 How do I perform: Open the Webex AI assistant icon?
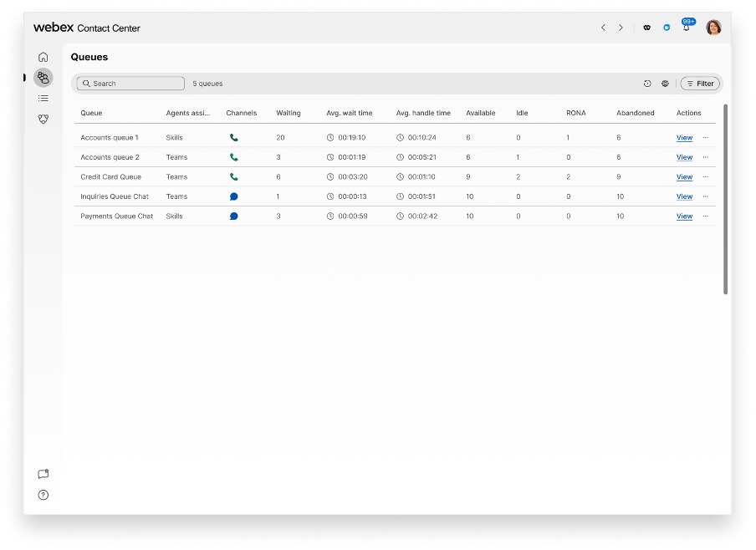tap(647, 28)
